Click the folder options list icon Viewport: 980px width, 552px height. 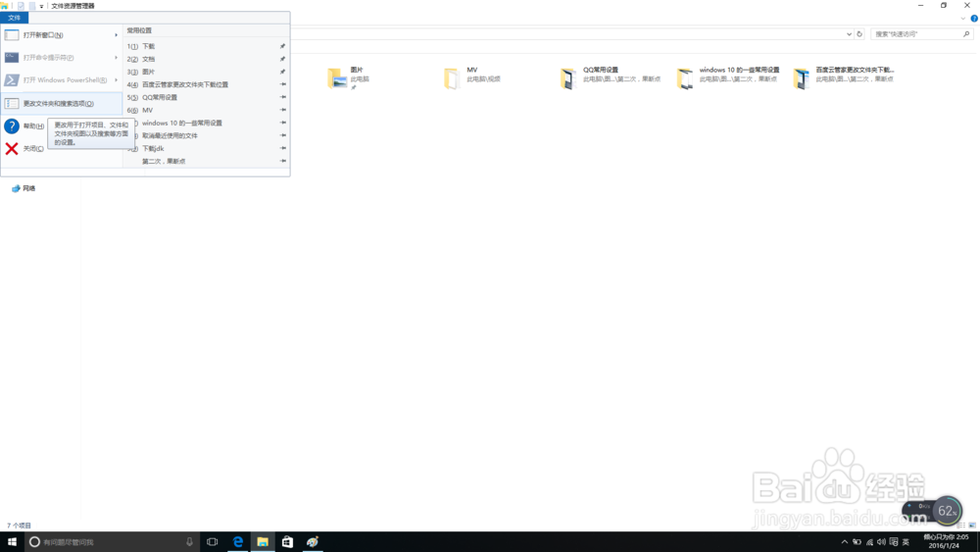coord(11,103)
